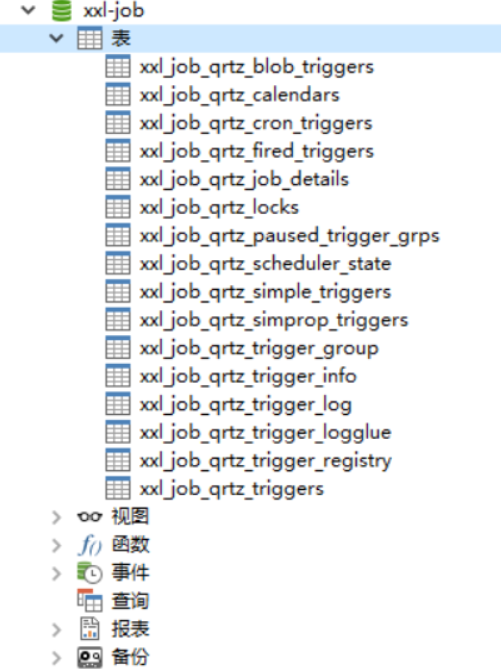501x672 pixels.
Task: Click the 备份 backup tape icon
Action: coord(90,657)
